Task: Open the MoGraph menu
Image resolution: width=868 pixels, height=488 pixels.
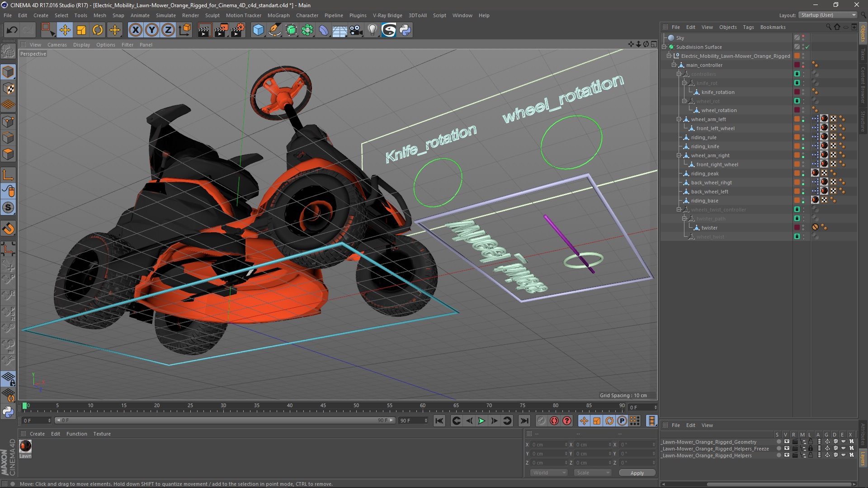Action: pos(278,15)
